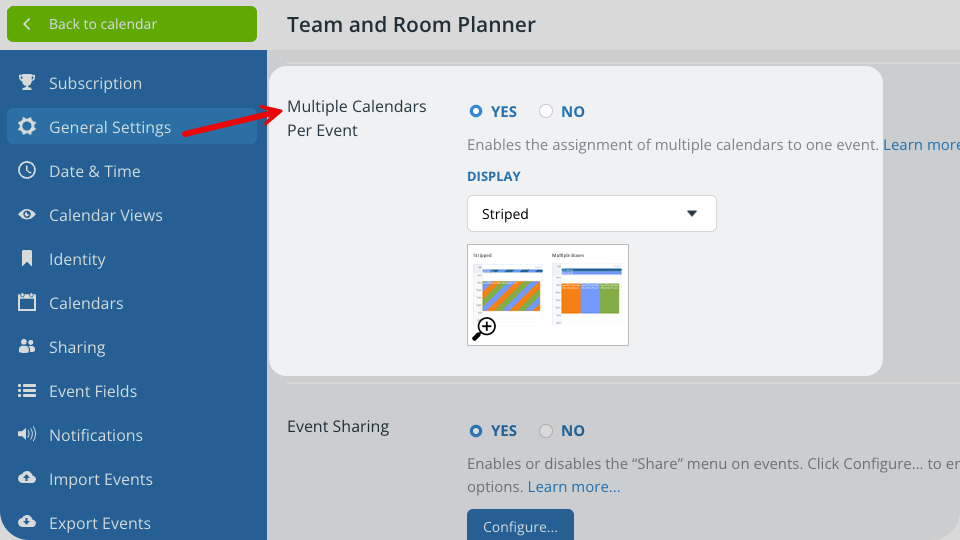
Task: Click the Back to calendar button
Action: [132, 24]
